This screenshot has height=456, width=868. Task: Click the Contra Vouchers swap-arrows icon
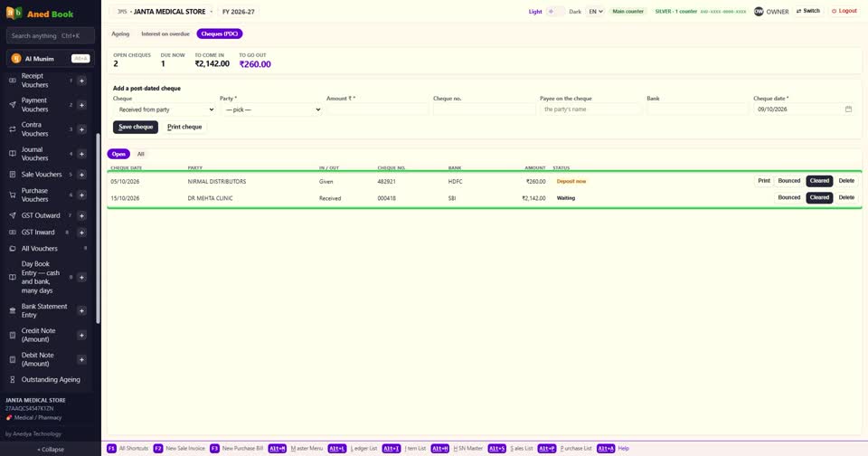(x=12, y=129)
